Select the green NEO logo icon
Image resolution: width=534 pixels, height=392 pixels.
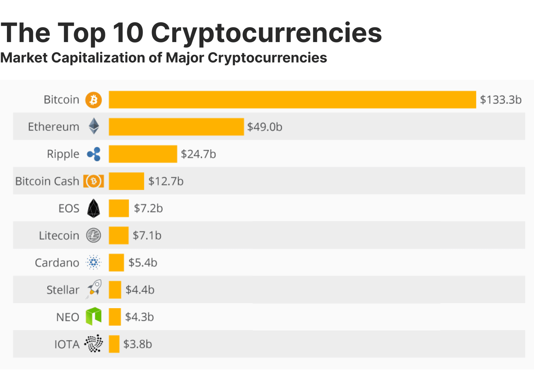pos(94,317)
